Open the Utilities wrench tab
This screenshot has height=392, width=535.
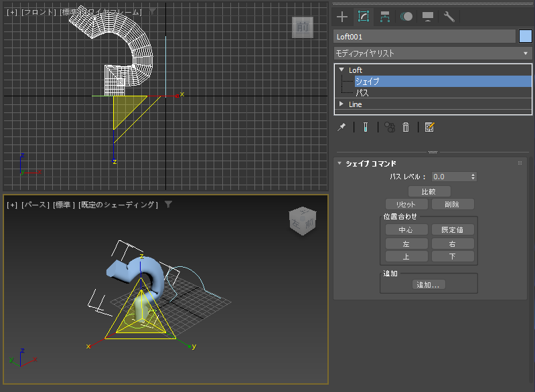click(x=449, y=17)
